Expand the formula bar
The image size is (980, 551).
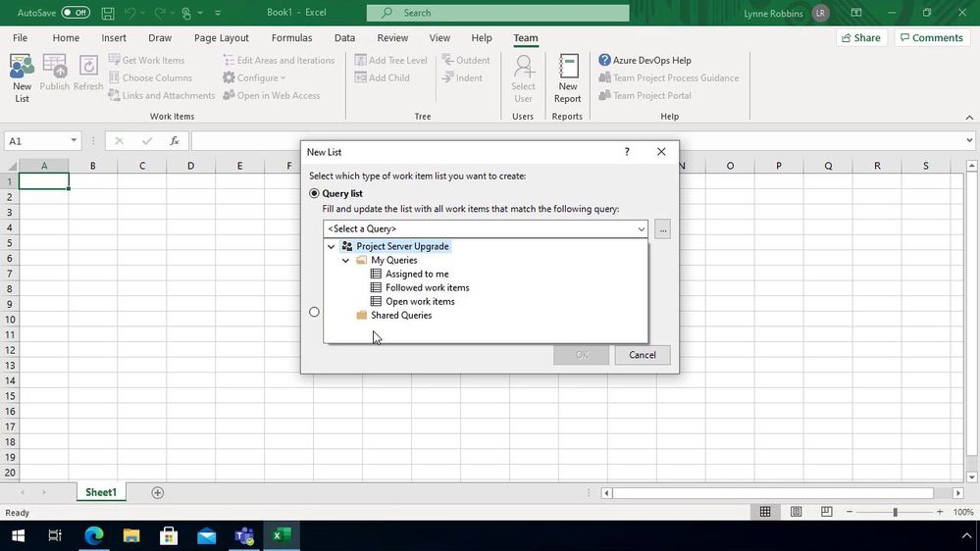tap(969, 140)
